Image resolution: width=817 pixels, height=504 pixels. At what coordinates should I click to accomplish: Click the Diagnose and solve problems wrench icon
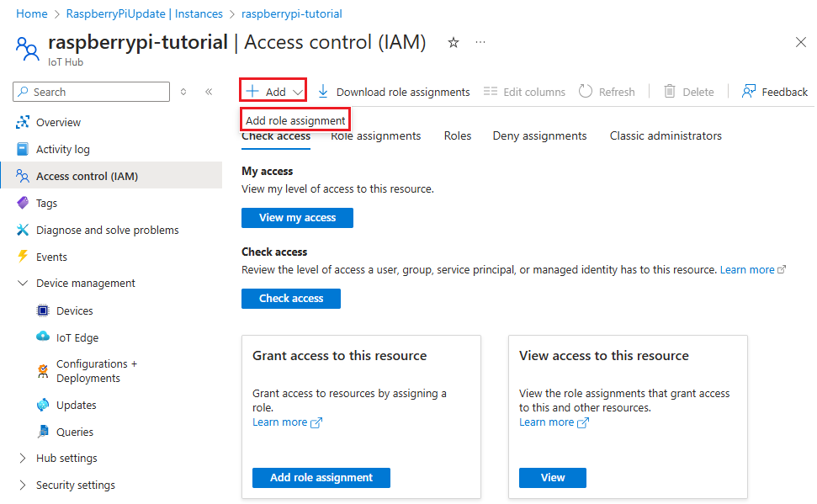click(23, 230)
